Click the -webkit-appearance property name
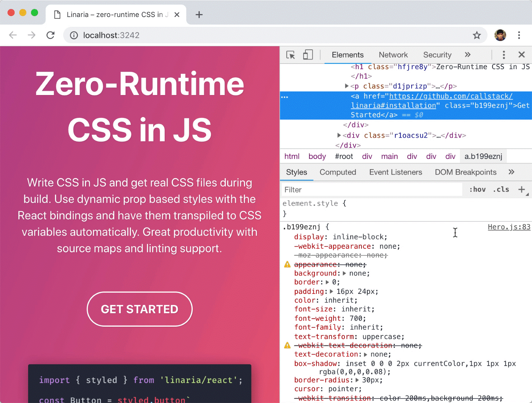Screen dimensions: 532x403 332,246
